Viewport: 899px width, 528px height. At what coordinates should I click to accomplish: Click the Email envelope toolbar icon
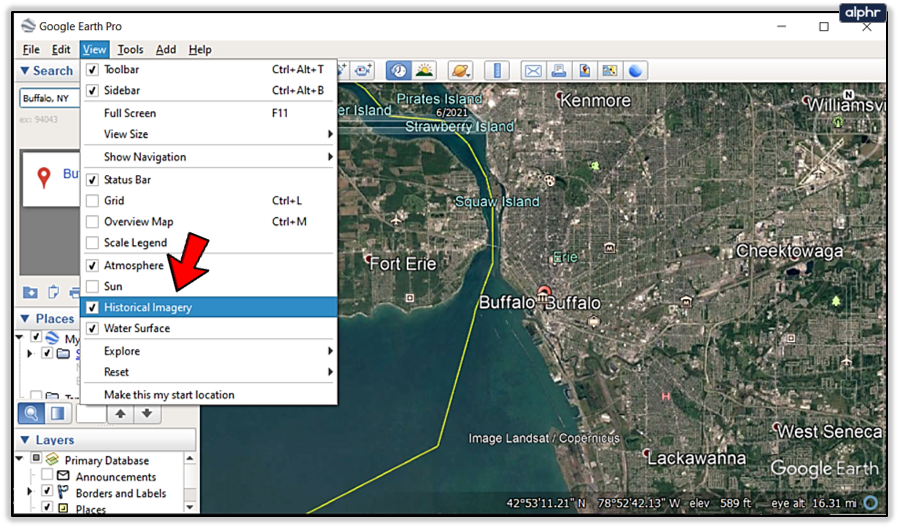click(533, 71)
